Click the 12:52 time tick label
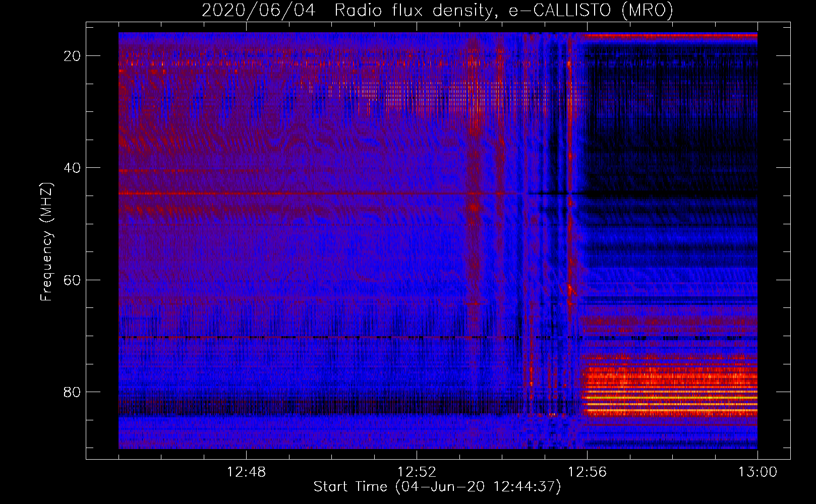The width and height of the screenshot is (816, 504). tap(417, 472)
